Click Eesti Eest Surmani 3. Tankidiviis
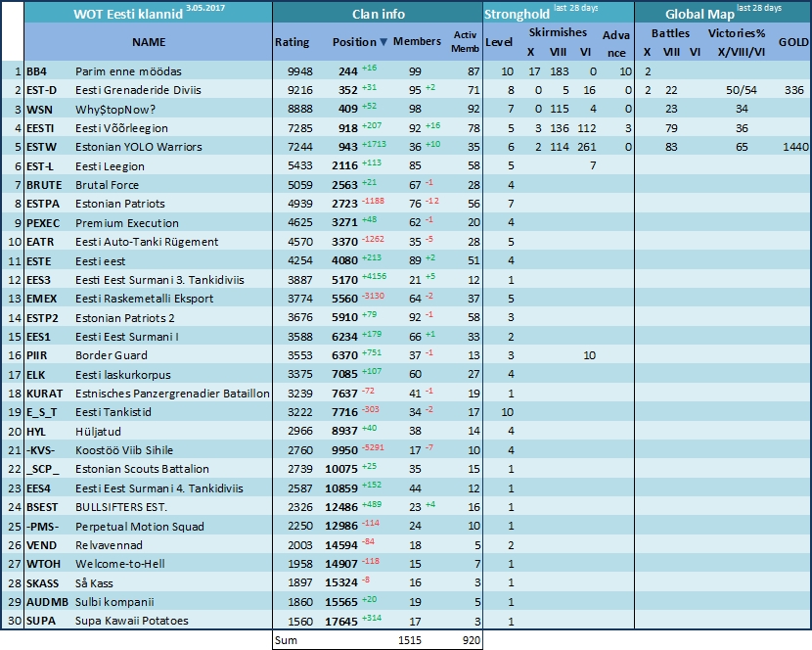 coord(159,280)
